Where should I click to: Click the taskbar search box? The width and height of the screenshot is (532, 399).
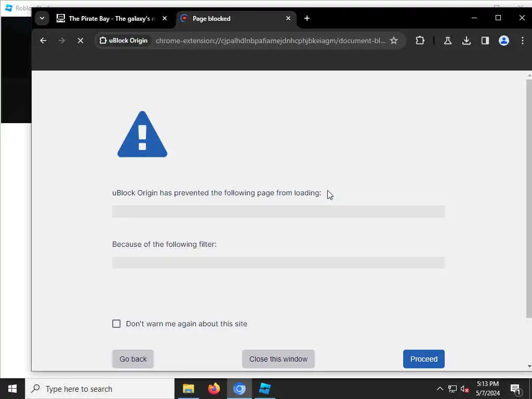tap(100, 389)
